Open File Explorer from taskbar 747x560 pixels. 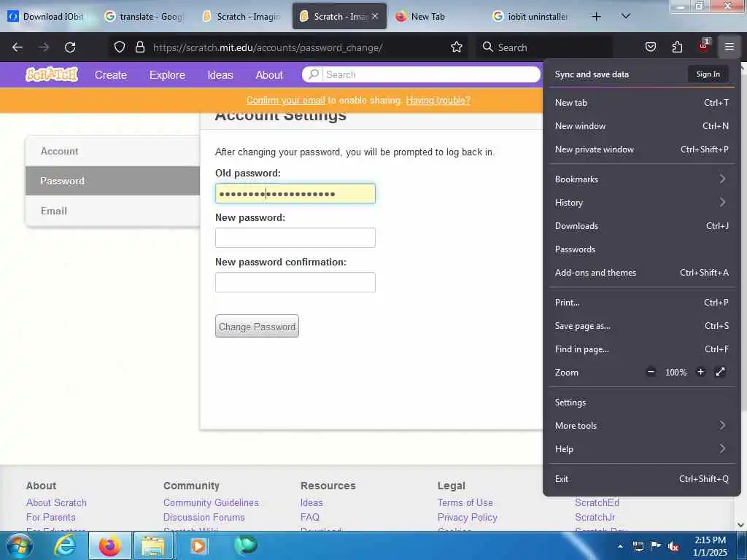coord(153,545)
